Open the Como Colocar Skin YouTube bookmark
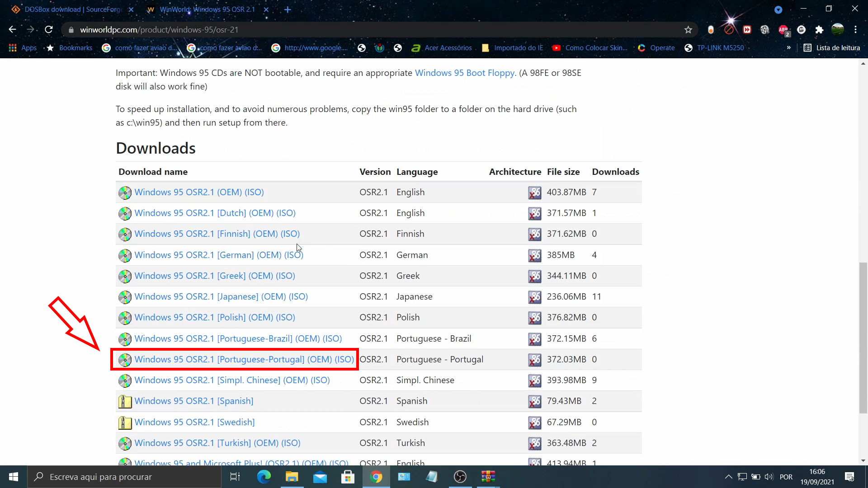The height and width of the screenshot is (488, 868). (x=590, y=48)
